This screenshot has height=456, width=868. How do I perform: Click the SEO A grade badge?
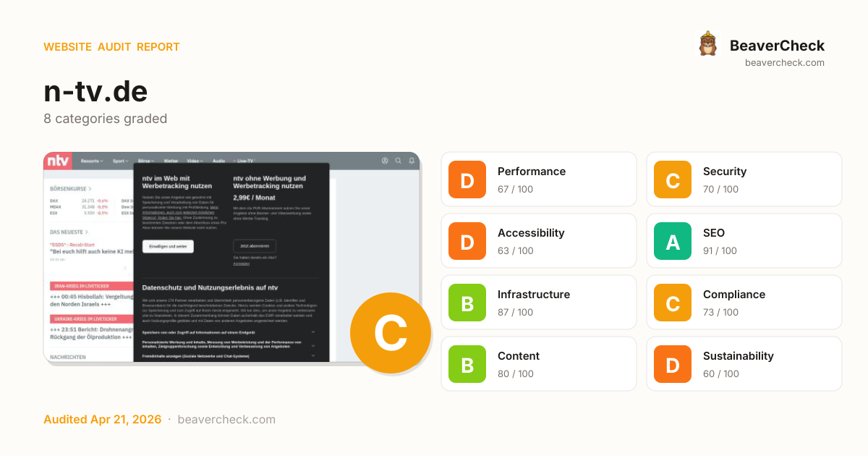[673, 242]
